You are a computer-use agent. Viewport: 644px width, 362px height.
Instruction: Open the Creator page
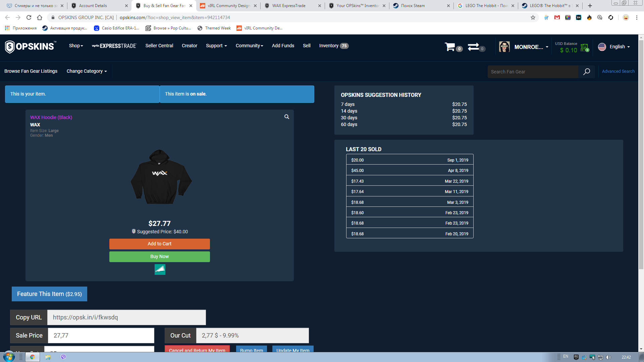[190, 46]
